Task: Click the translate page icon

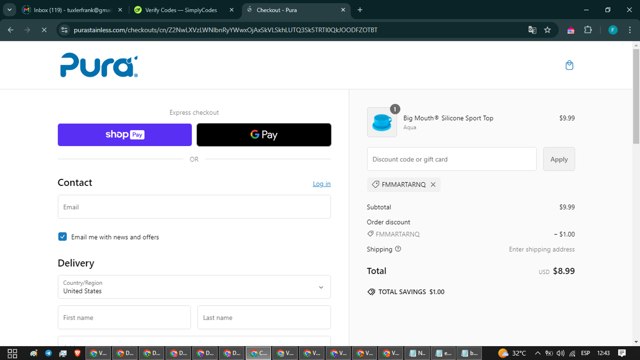Action: [x=532, y=30]
